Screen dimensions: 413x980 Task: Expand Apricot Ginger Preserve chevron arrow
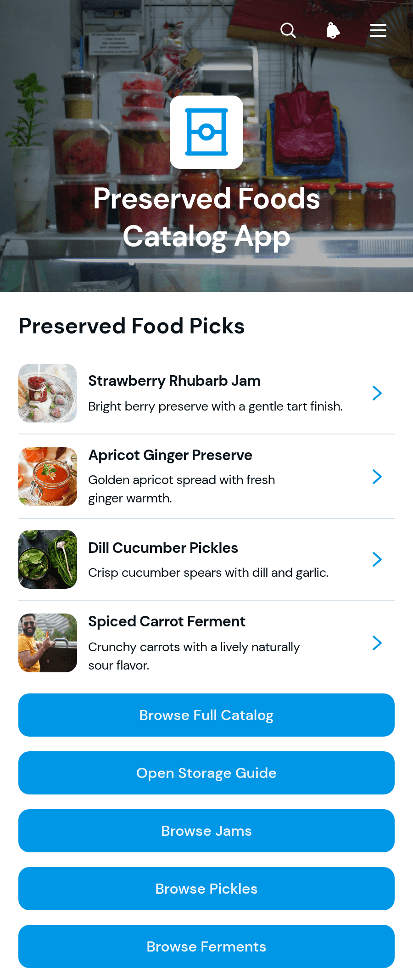[377, 477]
